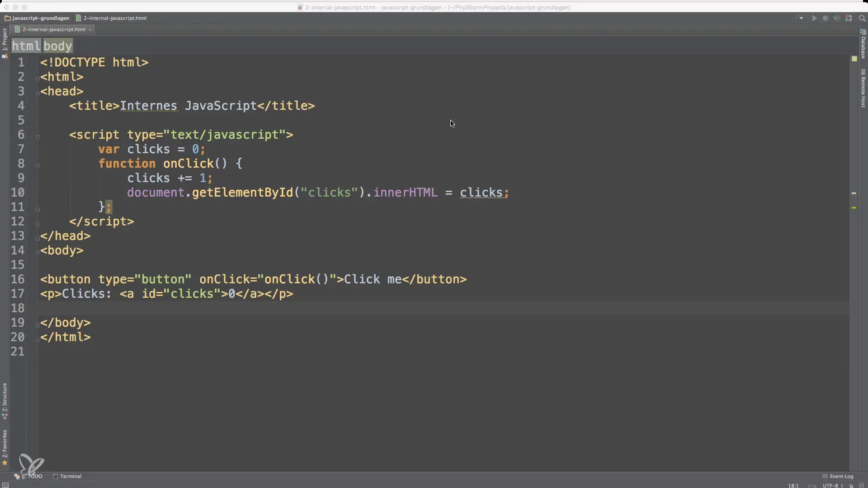Open the TODO tool window

[x=28, y=476]
